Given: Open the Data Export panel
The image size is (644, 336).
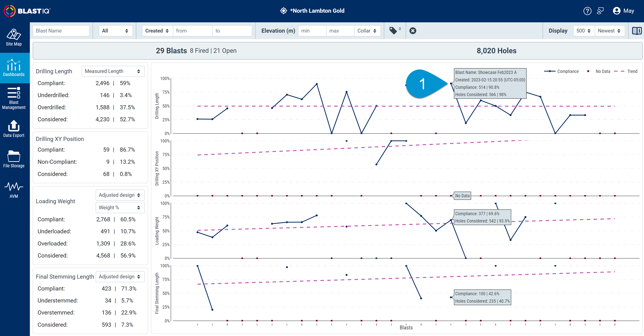Looking at the screenshot, I should pyautogui.click(x=14, y=129).
